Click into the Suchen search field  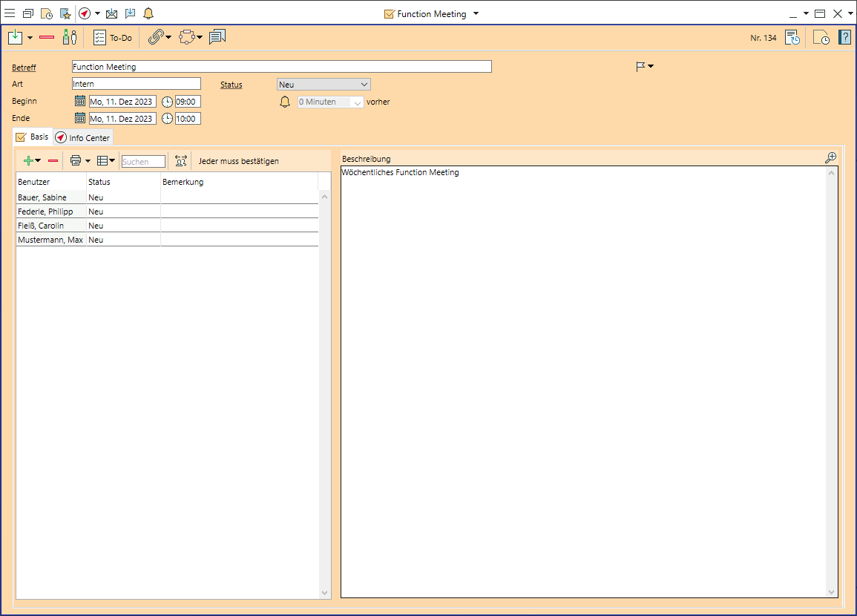143,161
